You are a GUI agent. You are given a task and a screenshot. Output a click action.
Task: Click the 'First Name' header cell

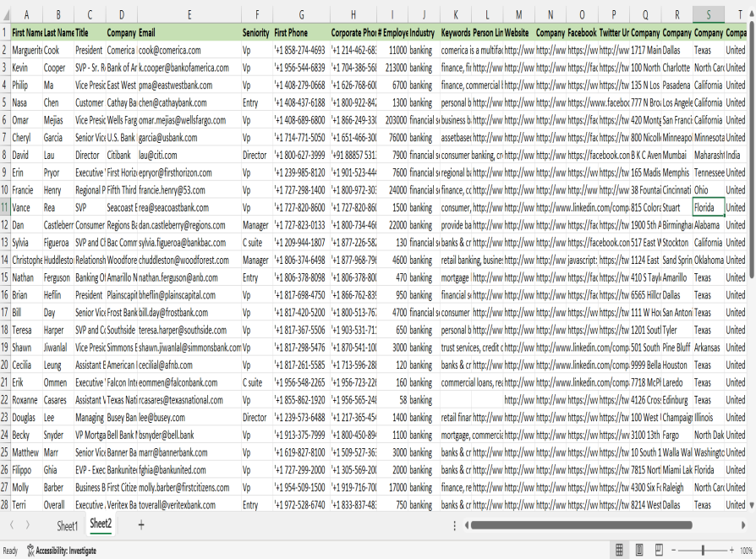[26, 33]
